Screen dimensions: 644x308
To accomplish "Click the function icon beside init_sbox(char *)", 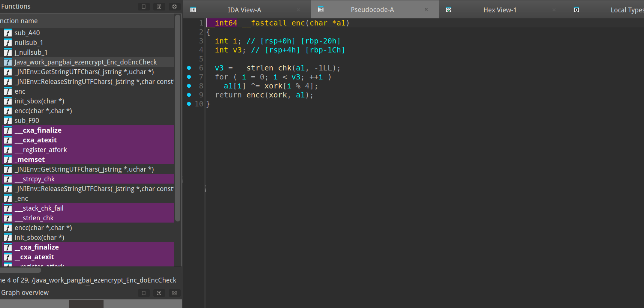I will point(8,101).
